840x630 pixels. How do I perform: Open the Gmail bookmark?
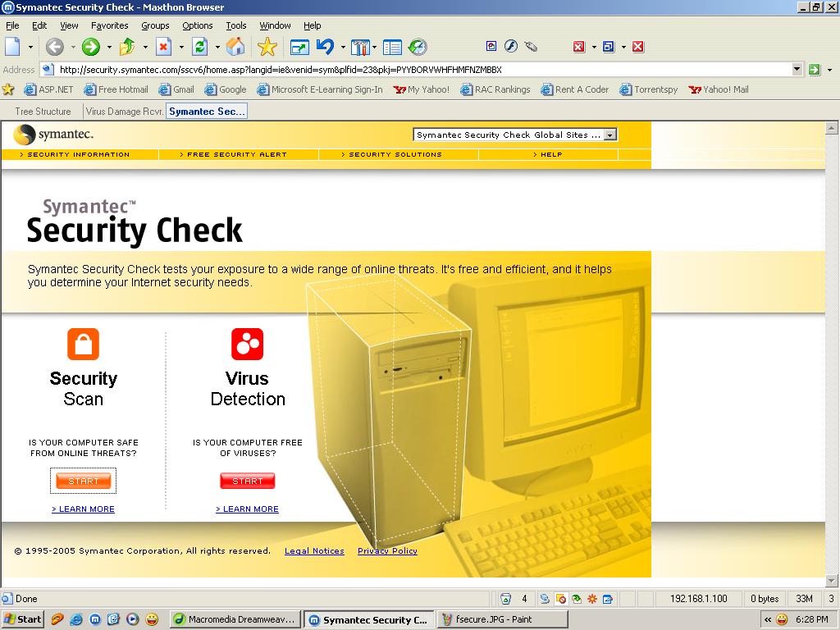[177, 89]
